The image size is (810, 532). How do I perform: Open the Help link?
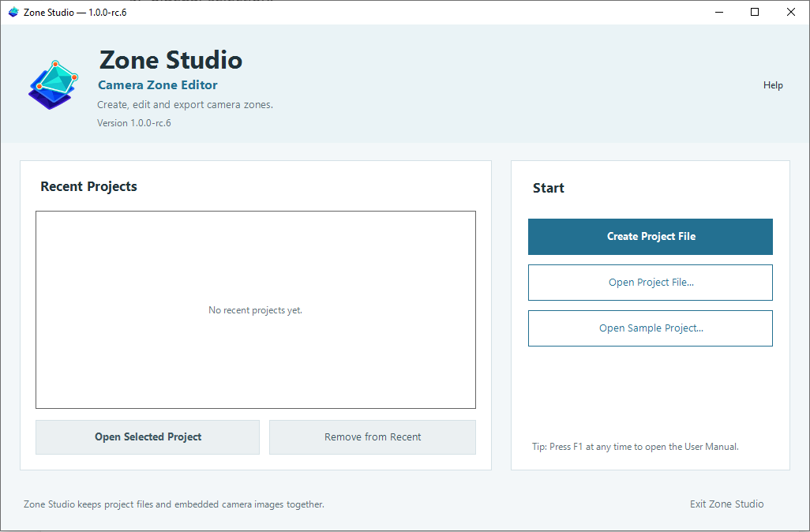(x=773, y=85)
